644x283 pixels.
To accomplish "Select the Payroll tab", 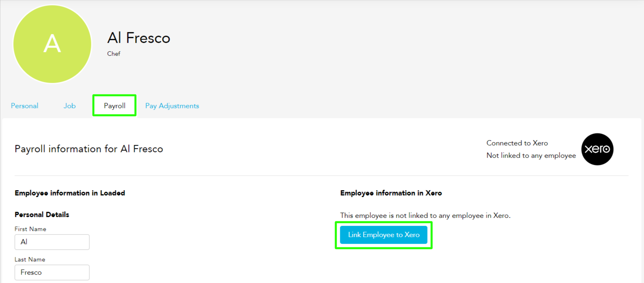I will point(115,106).
